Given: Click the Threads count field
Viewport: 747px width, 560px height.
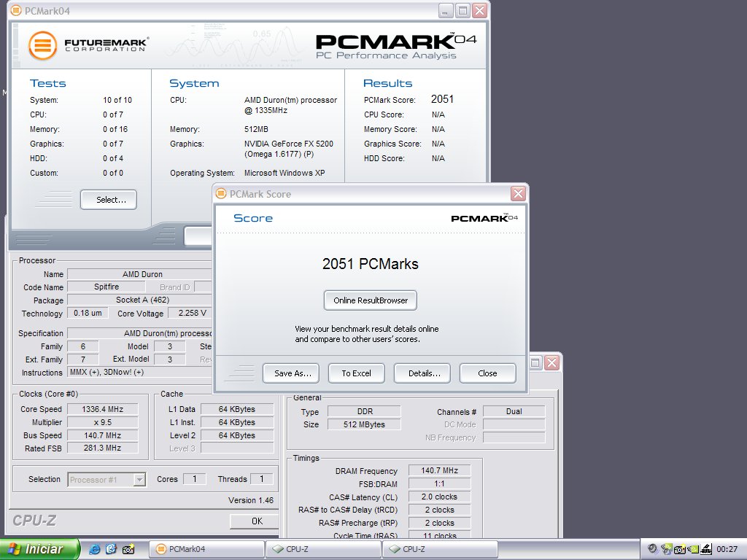Looking at the screenshot, I should click(x=262, y=479).
